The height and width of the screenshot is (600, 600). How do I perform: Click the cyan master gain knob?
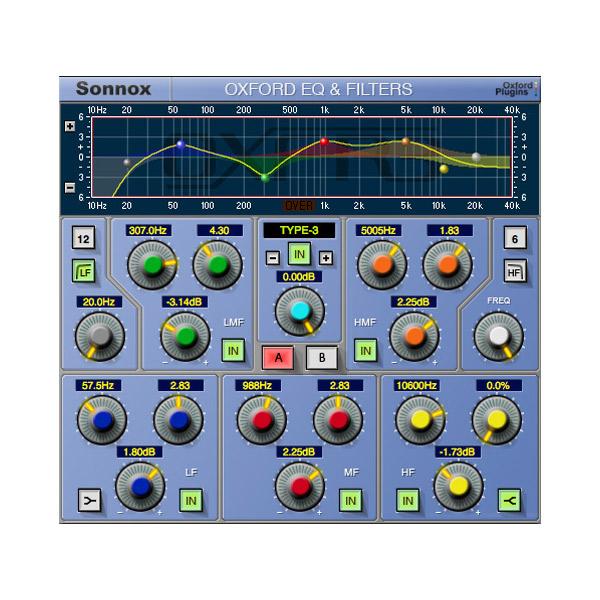point(299,310)
